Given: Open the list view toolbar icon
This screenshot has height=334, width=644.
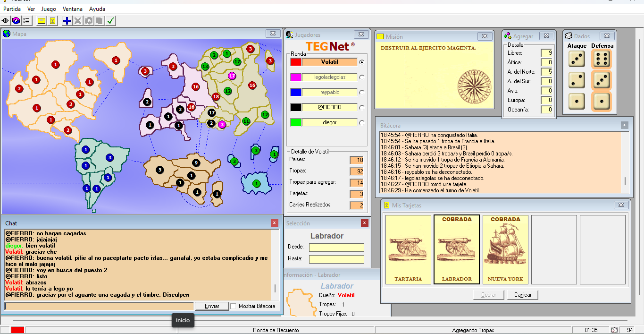Looking at the screenshot, I should [x=26, y=21].
